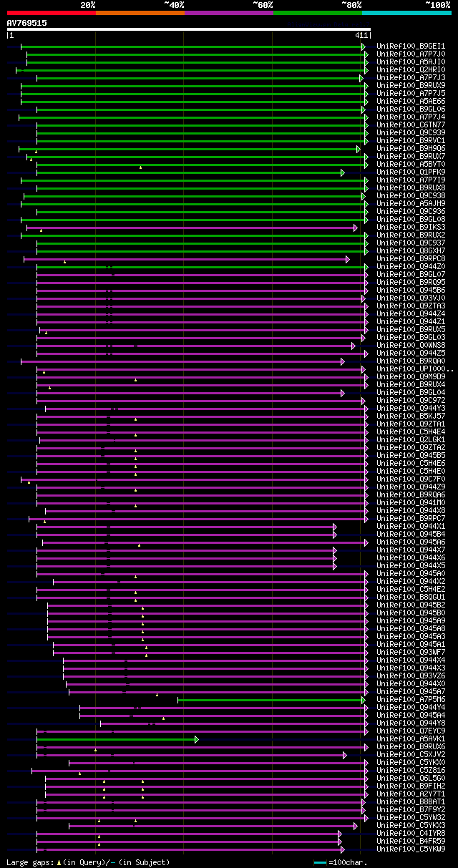The width and height of the screenshot is (458, 868).
Task: Open the UniRef100_B9RUX9 hit label
Action: click(411, 86)
